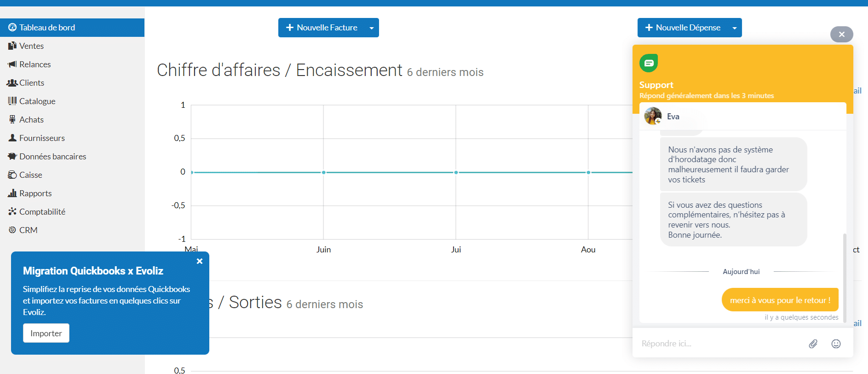This screenshot has height=374, width=868.
Task: Click the Relances megaphone icon
Action: tap(12, 64)
